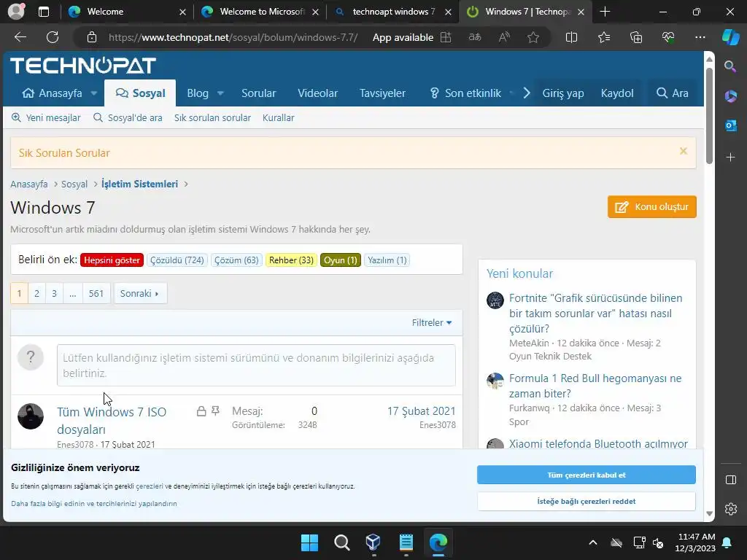Filter by Çözüldü (724) prefix

pyautogui.click(x=177, y=260)
